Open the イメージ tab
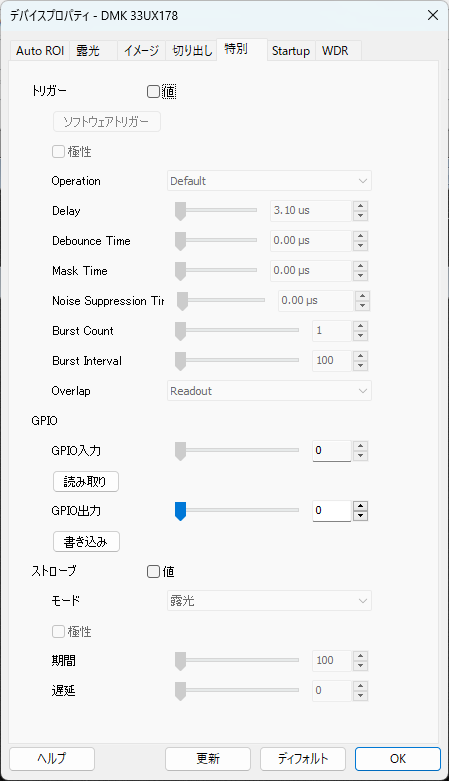Image resolution: width=449 pixels, height=781 pixels. pos(141,51)
